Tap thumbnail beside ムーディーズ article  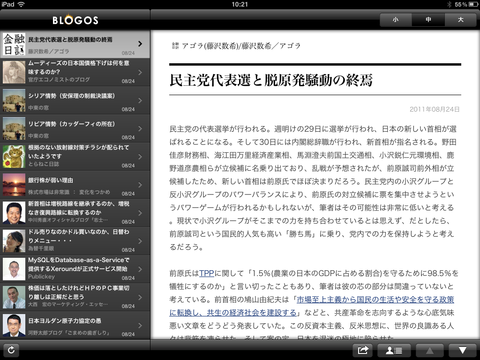tap(14, 72)
